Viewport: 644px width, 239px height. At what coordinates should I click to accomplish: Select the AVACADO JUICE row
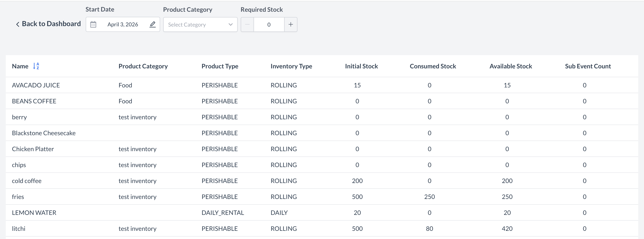tap(36, 85)
